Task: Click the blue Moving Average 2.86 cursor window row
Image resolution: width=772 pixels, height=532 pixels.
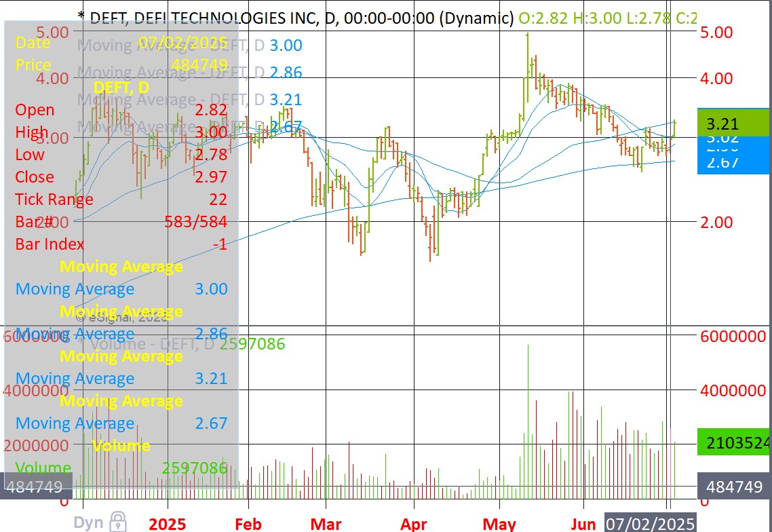Action: tap(121, 333)
